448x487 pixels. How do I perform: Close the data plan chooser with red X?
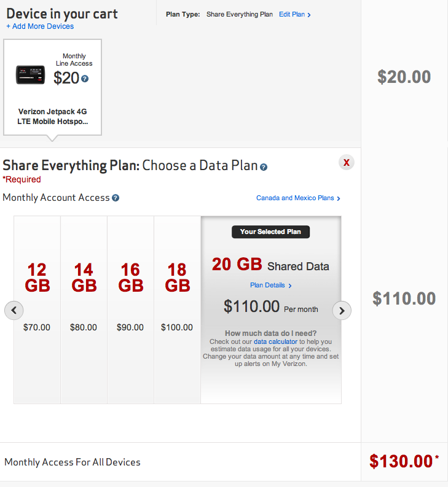tap(347, 162)
